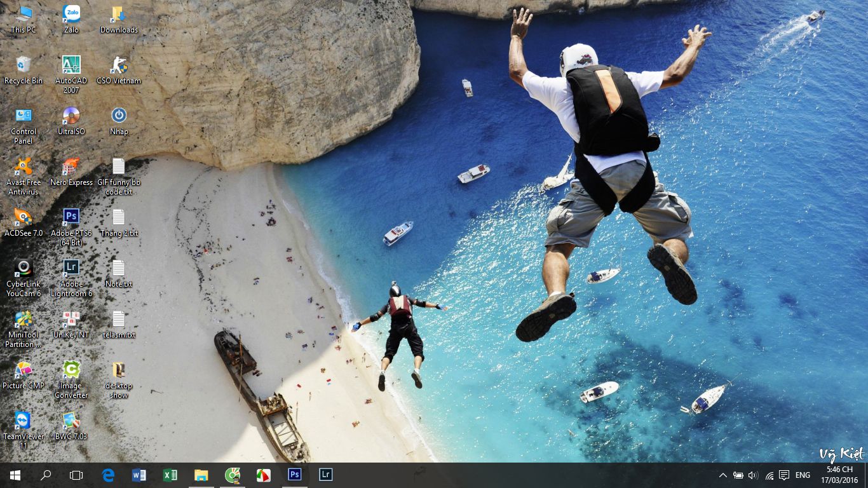Select the AutoCAD 2007 shortcut
The image size is (868, 488).
pos(71,74)
